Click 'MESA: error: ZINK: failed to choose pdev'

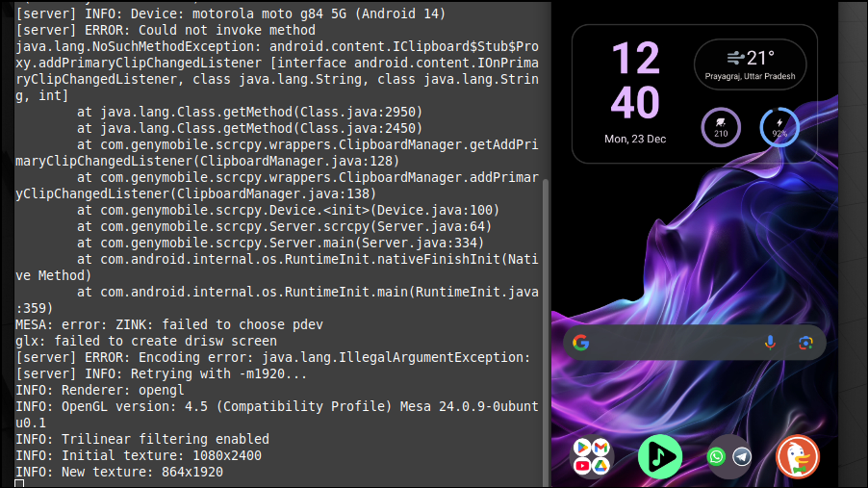(168, 324)
